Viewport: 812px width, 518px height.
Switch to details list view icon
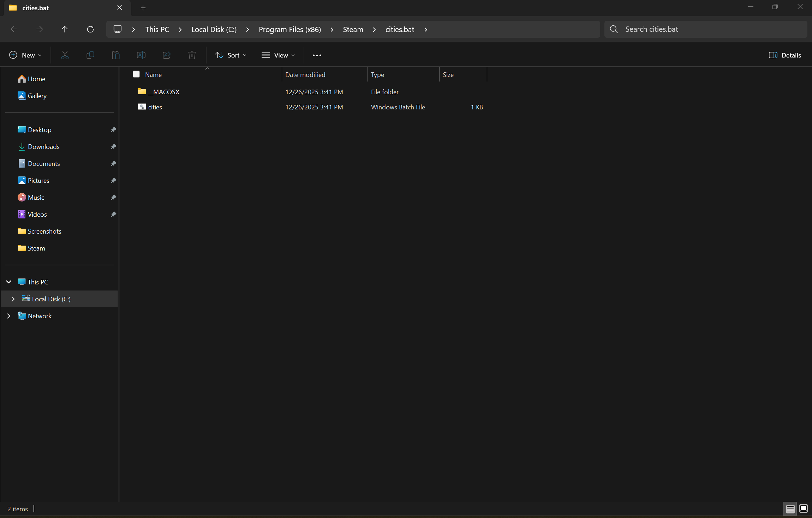point(790,509)
